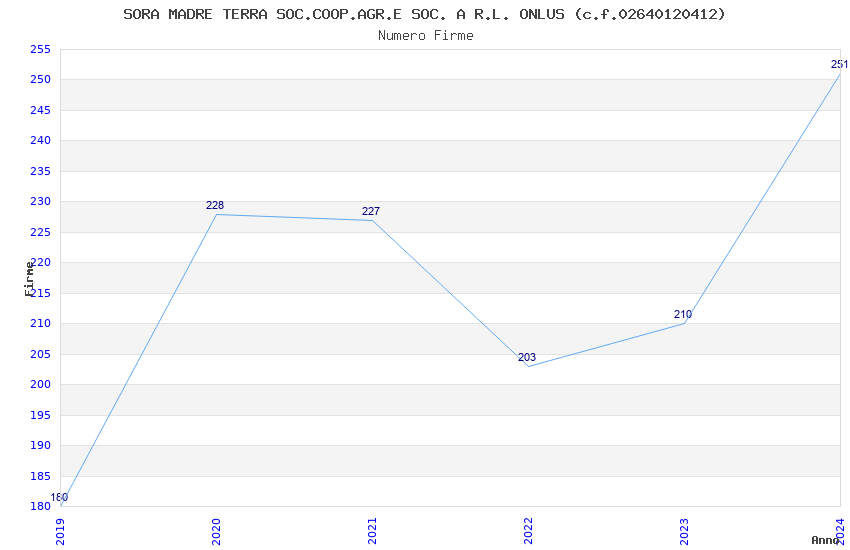
Task: Click the subtitle Numero Firme
Action: click(x=426, y=35)
